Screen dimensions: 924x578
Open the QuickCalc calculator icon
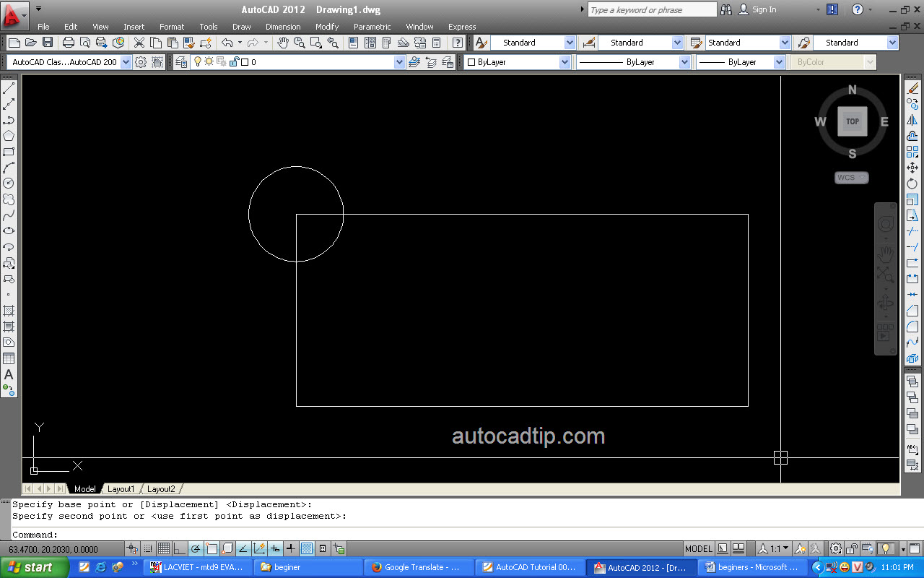(x=437, y=43)
